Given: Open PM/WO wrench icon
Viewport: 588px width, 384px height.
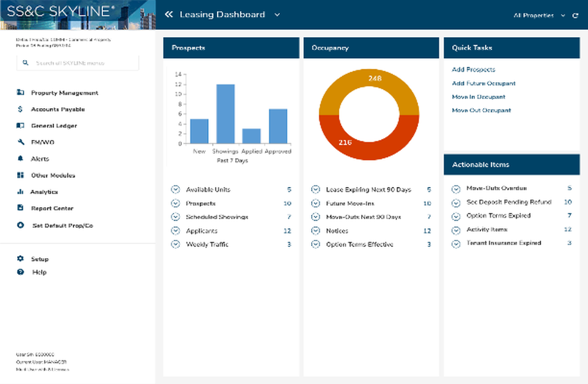Looking at the screenshot, I should pos(21,142).
